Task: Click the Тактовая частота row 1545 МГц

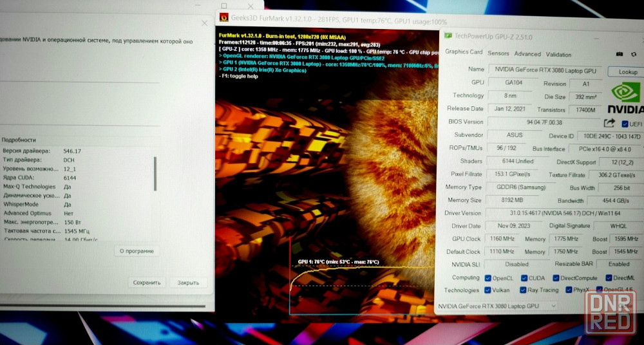Action: coord(77,231)
